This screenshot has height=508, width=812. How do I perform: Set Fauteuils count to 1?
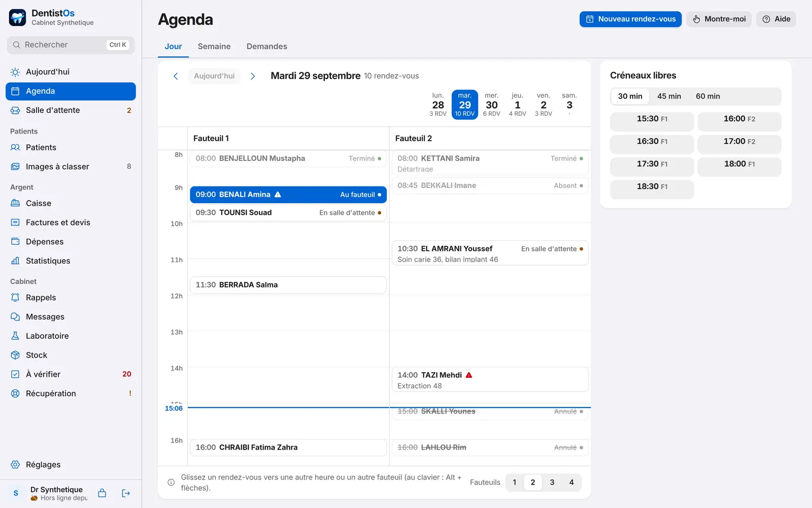tap(515, 483)
